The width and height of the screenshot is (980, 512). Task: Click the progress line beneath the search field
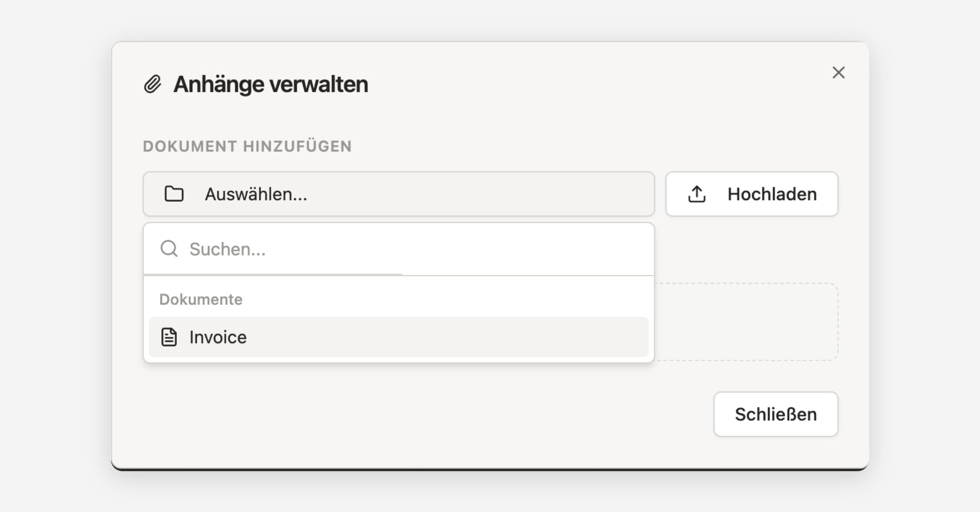click(273, 275)
